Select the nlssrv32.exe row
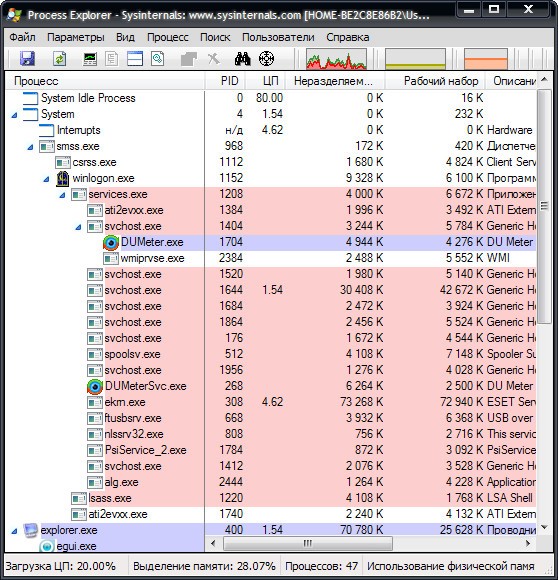The height and width of the screenshot is (580, 558). tap(271, 434)
